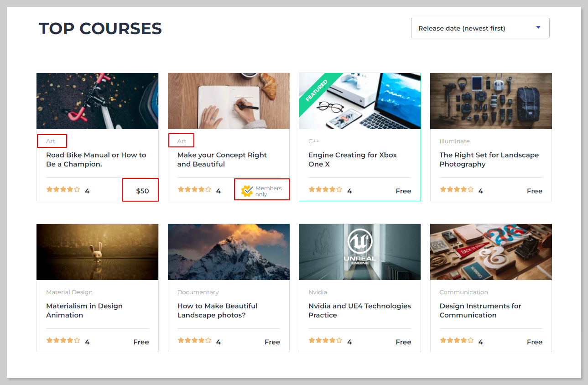Click the Members only badge icon
The height and width of the screenshot is (385, 588).
coord(247,191)
